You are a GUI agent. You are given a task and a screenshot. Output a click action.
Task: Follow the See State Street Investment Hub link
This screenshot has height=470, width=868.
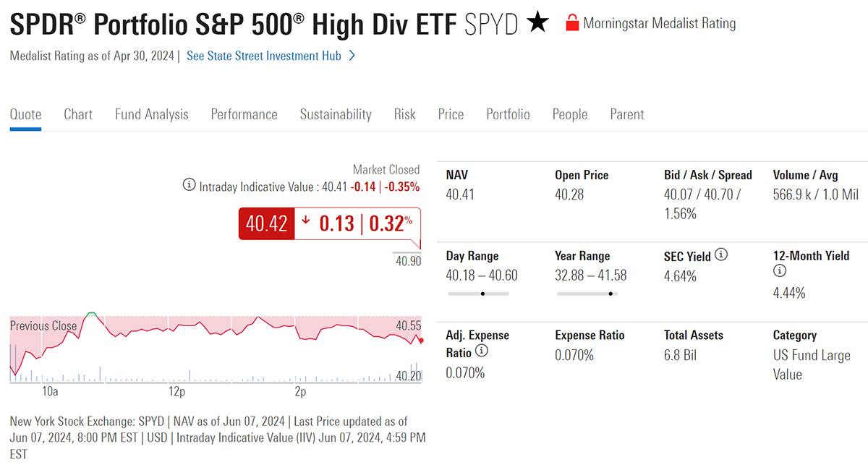click(x=263, y=56)
